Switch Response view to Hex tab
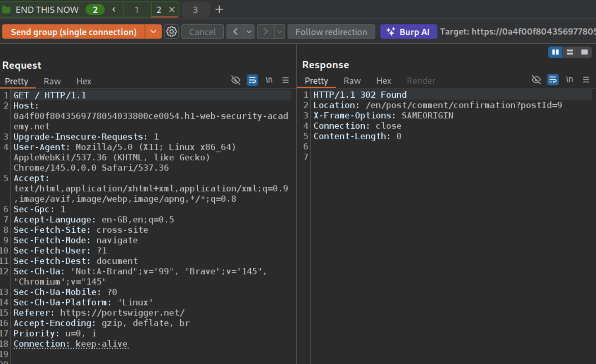This screenshot has width=596, height=364. (383, 81)
